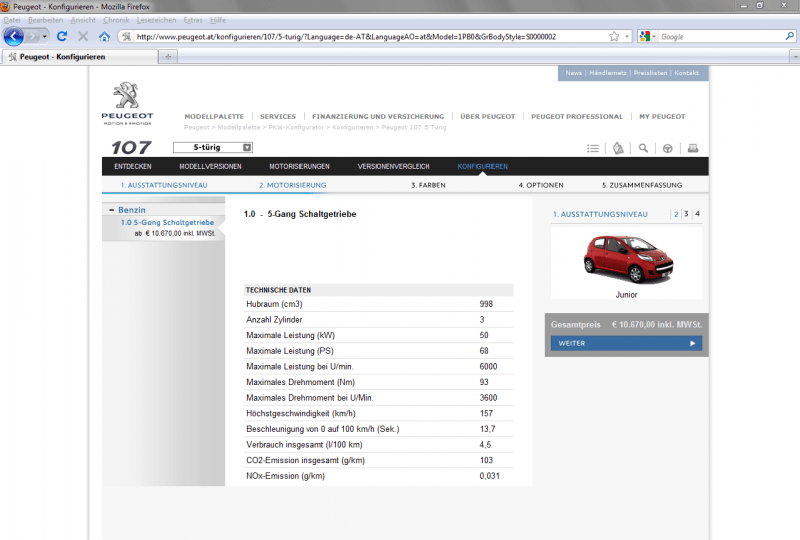Click the WEITER button
The width and height of the screenshot is (800, 540).
point(627,343)
